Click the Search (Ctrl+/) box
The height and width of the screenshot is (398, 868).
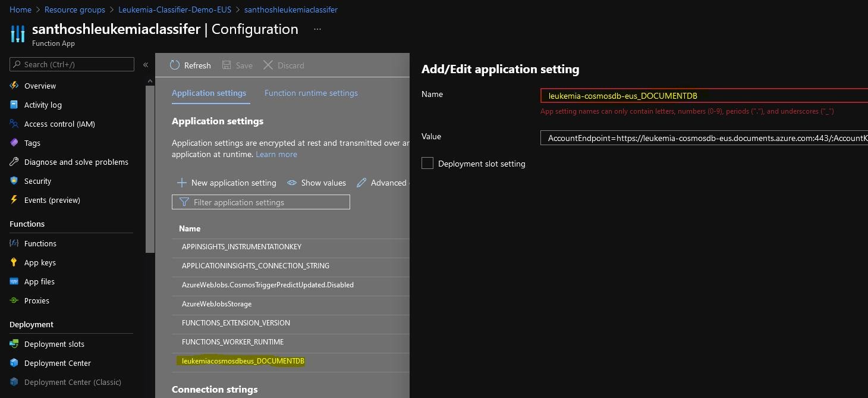point(72,64)
